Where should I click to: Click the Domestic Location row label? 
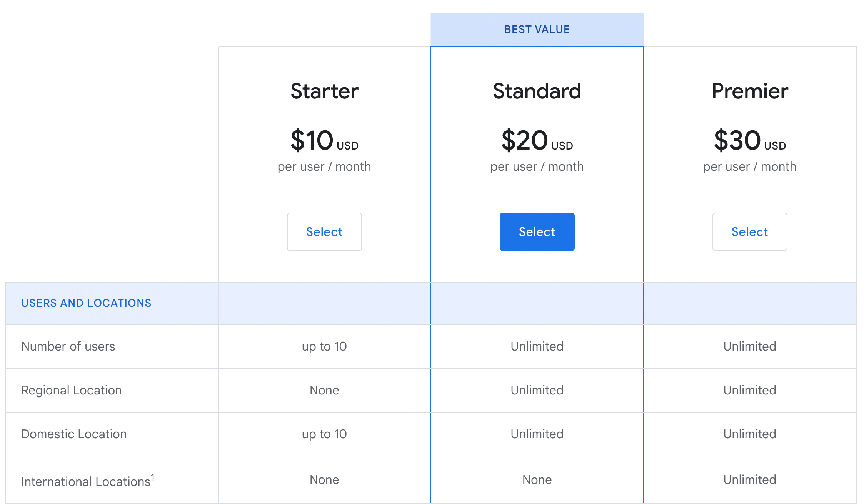(x=74, y=434)
